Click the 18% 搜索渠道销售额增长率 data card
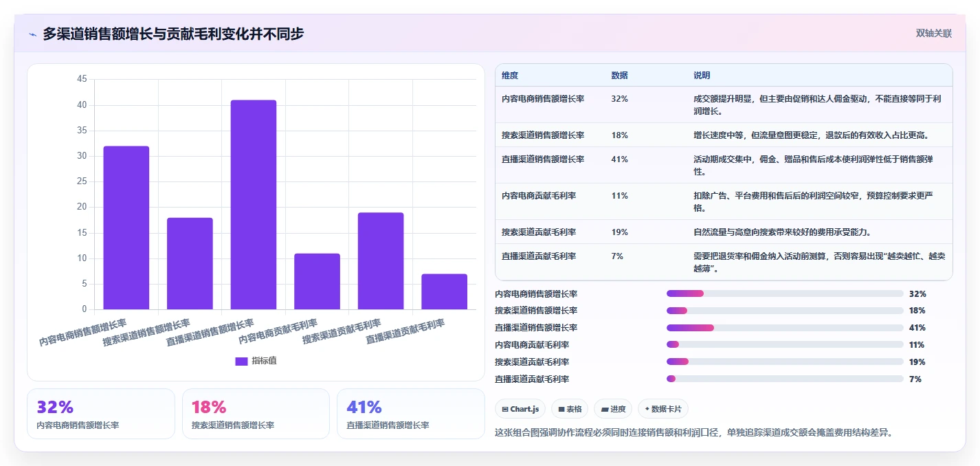 pyautogui.click(x=256, y=414)
